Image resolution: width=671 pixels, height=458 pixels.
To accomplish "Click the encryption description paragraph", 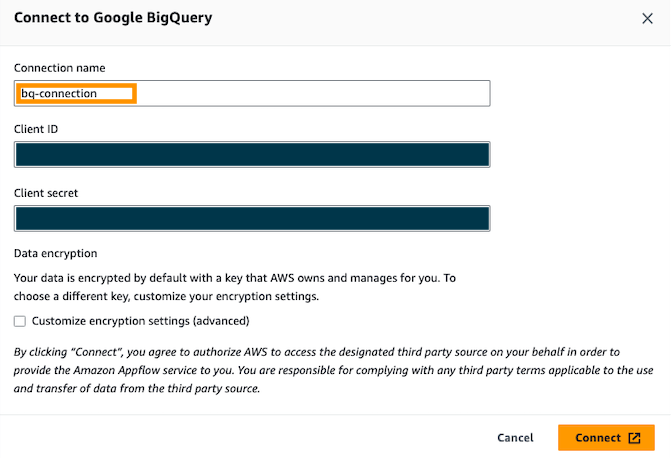I will 234,287.
